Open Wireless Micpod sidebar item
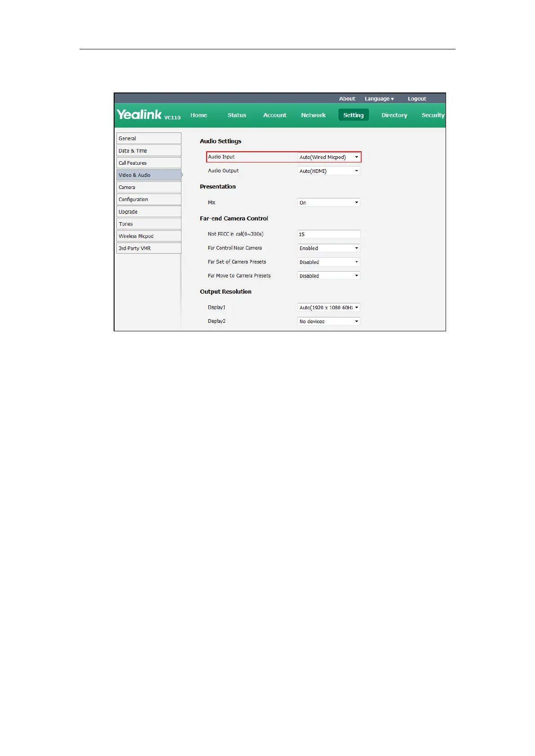This screenshot has width=535, height=756. 149,236
